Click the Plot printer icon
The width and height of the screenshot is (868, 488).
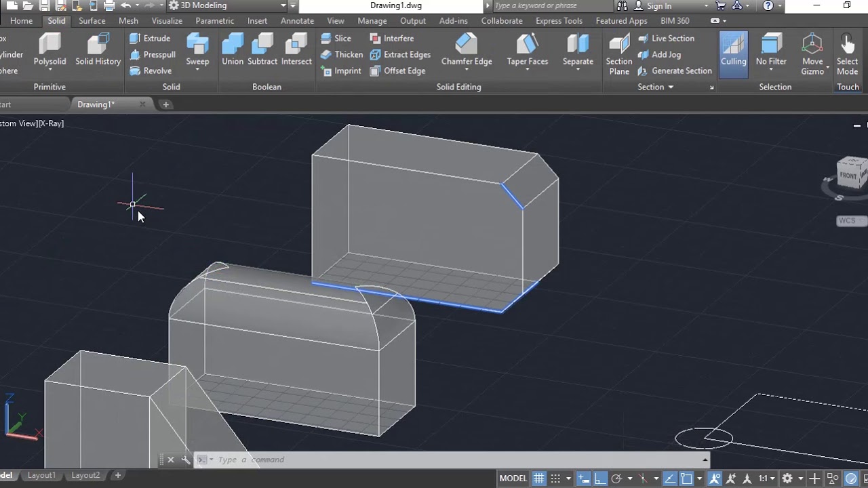[x=108, y=5]
